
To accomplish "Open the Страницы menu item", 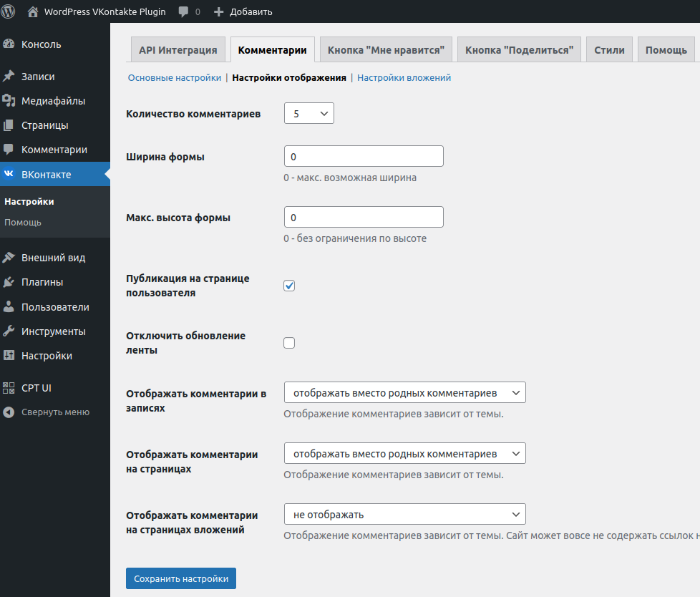I will point(55,125).
